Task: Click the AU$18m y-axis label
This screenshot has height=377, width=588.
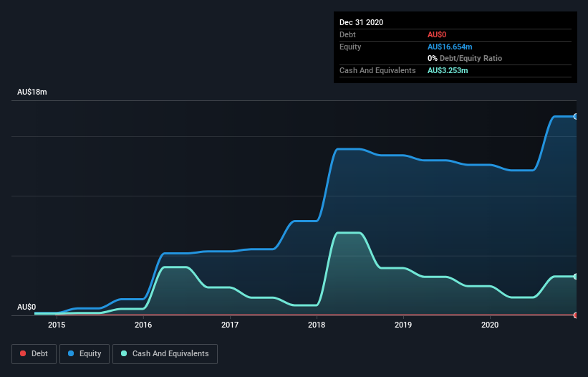Action: click(x=32, y=92)
